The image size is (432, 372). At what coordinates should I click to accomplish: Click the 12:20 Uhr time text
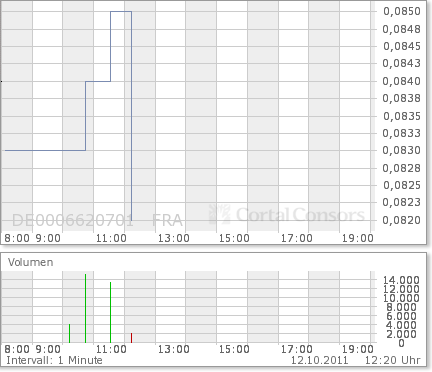click(392, 360)
